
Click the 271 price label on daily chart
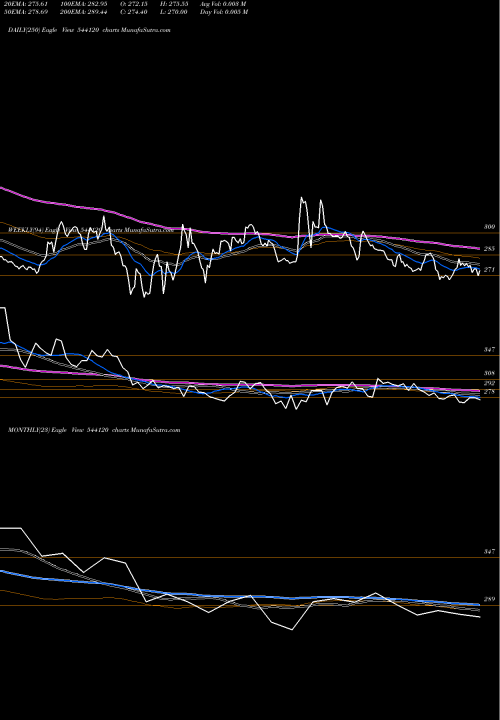[489, 270]
